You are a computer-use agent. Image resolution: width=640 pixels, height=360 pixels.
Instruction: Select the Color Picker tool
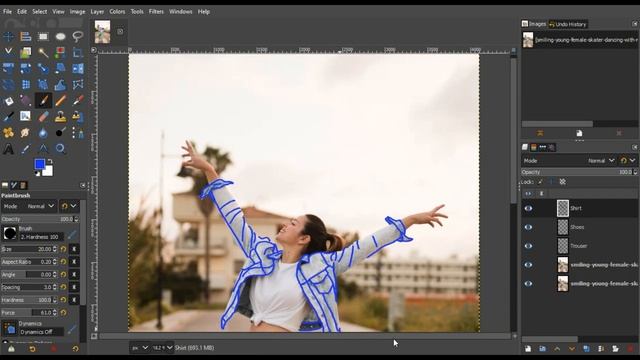(26, 149)
